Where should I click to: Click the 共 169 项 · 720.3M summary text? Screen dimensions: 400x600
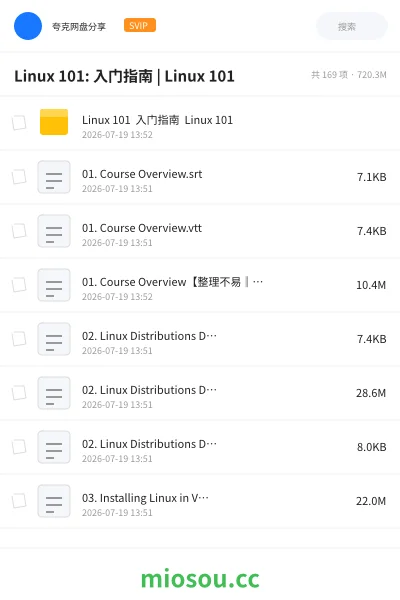coord(349,75)
